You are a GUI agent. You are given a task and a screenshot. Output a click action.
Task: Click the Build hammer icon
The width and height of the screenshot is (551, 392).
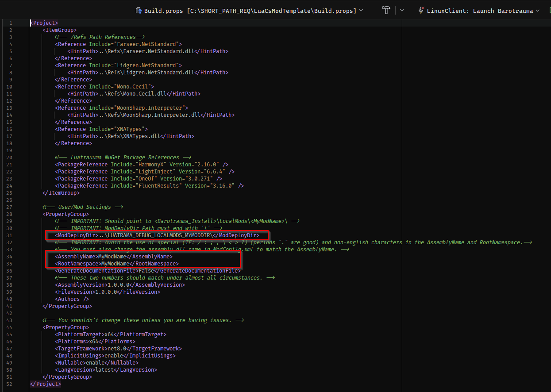(387, 11)
